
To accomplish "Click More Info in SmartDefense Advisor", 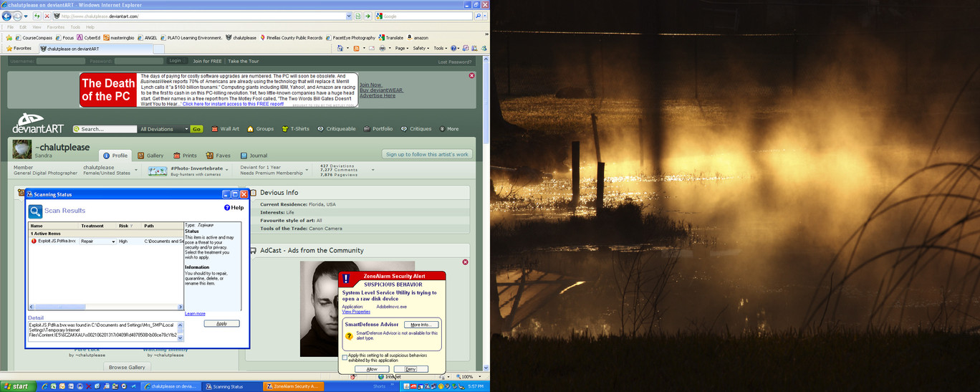I will 421,325.
